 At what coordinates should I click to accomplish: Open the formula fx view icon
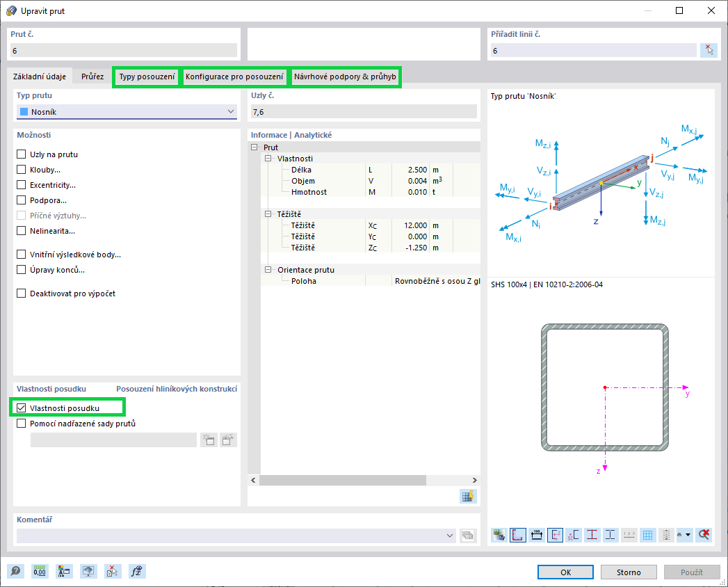click(x=136, y=571)
